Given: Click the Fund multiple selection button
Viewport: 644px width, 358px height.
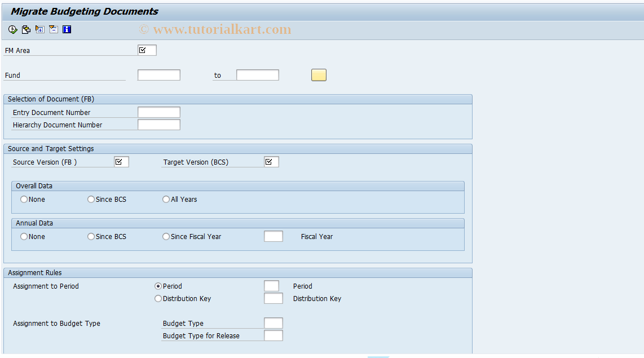Looking at the screenshot, I should click(x=319, y=75).
